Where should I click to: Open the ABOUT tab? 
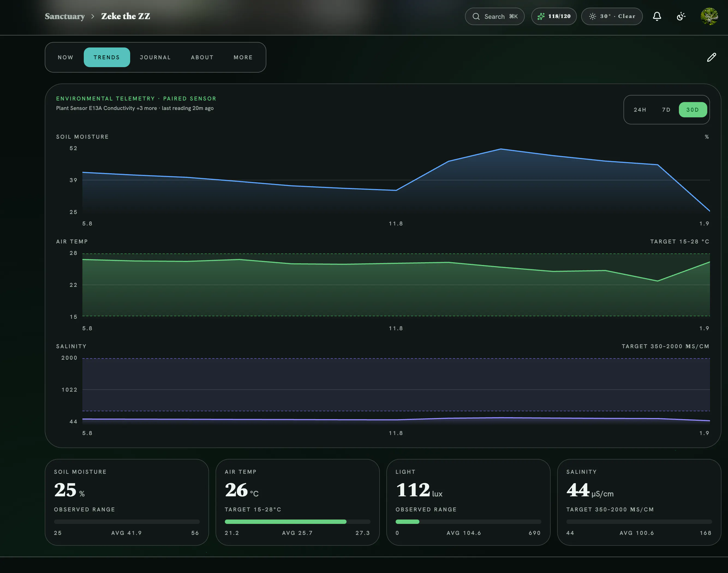[x=202, y=57]
